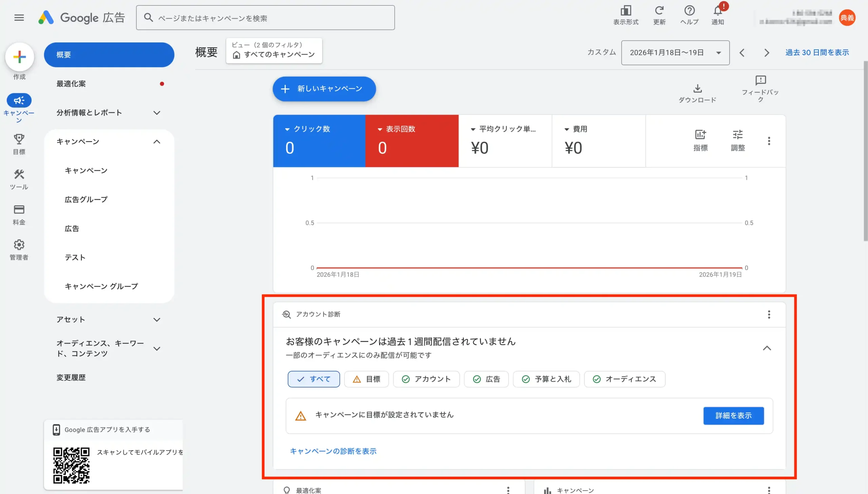Open the フィードバック feedback icon
Screen dimensions: 868x494
click(761, 81)
